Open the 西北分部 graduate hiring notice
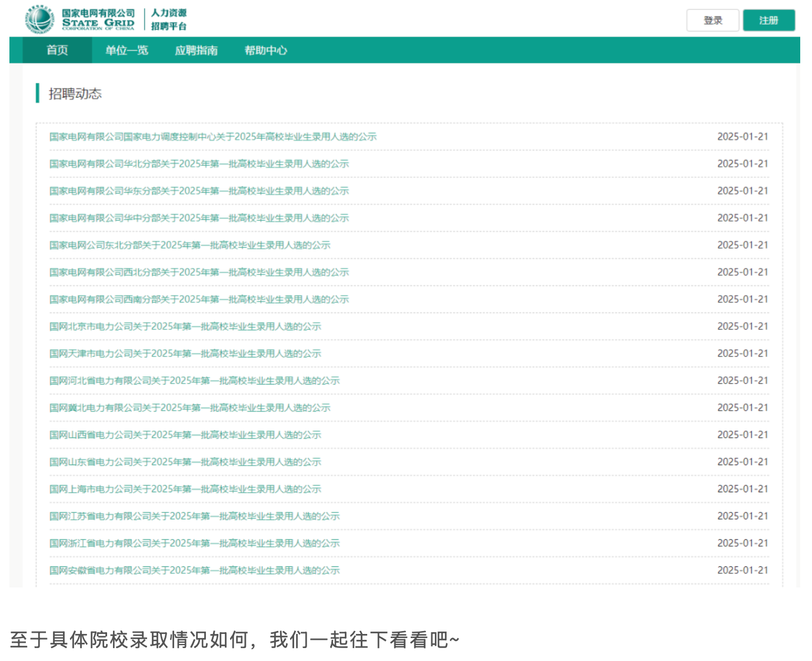 (199, 272)
